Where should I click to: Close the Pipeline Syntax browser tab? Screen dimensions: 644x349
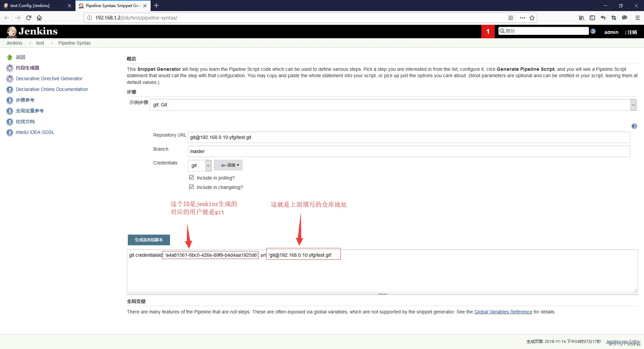pos(145,6)
